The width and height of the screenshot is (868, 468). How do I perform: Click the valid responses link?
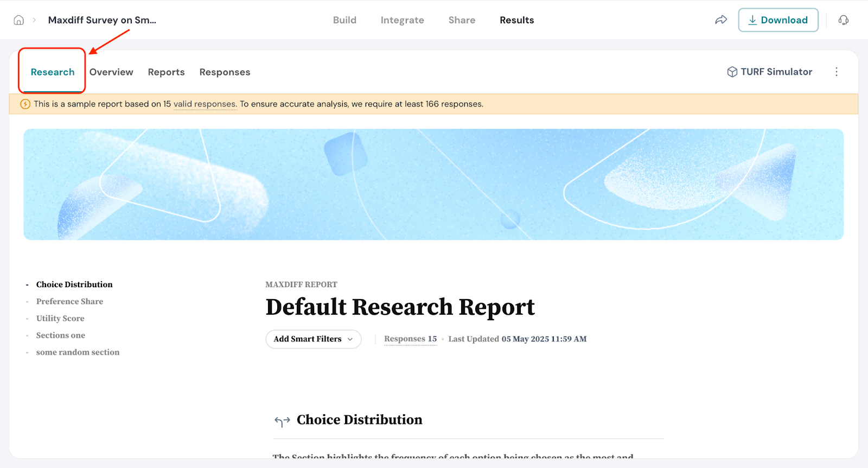click(205, 104)
